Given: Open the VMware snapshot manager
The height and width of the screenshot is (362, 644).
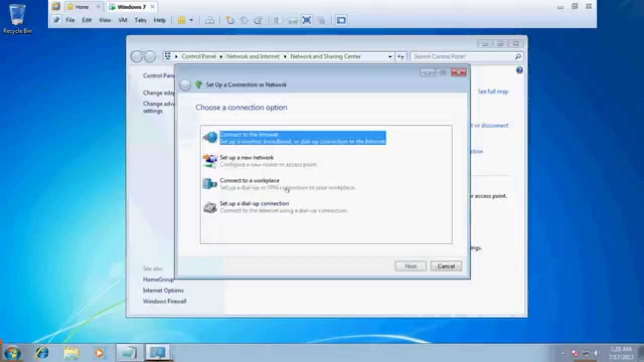Looking at the screenshot, I should (258, 20).
